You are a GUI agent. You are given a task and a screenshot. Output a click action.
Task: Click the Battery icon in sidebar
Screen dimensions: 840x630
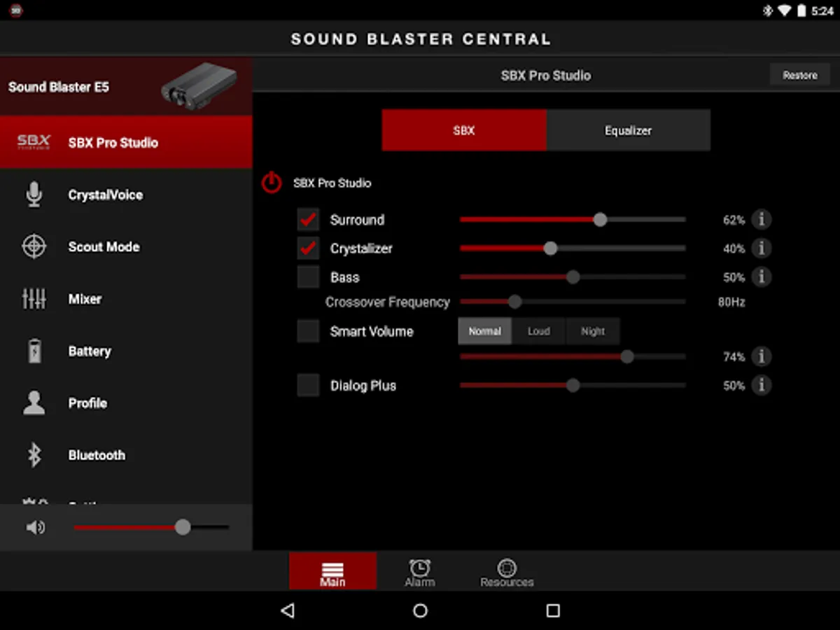coord(34,351)
